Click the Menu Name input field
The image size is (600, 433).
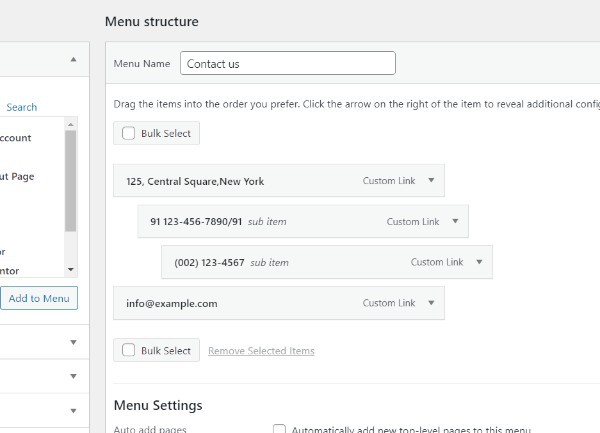click(x=288, y=63)
